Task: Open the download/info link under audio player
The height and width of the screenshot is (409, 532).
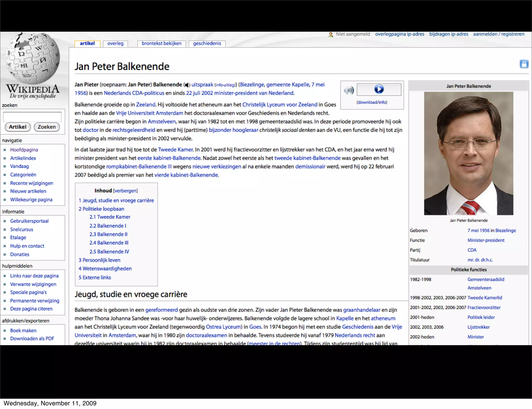Action: (x=372, y=102)
